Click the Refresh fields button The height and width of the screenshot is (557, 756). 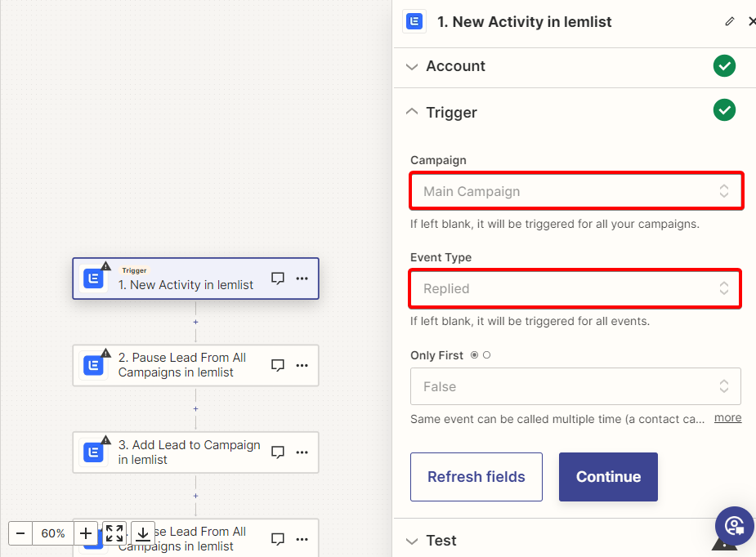(476, 476)
